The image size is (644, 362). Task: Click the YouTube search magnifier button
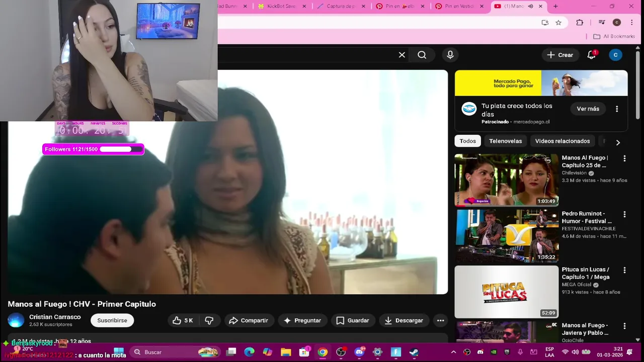[x=422, y=55]
